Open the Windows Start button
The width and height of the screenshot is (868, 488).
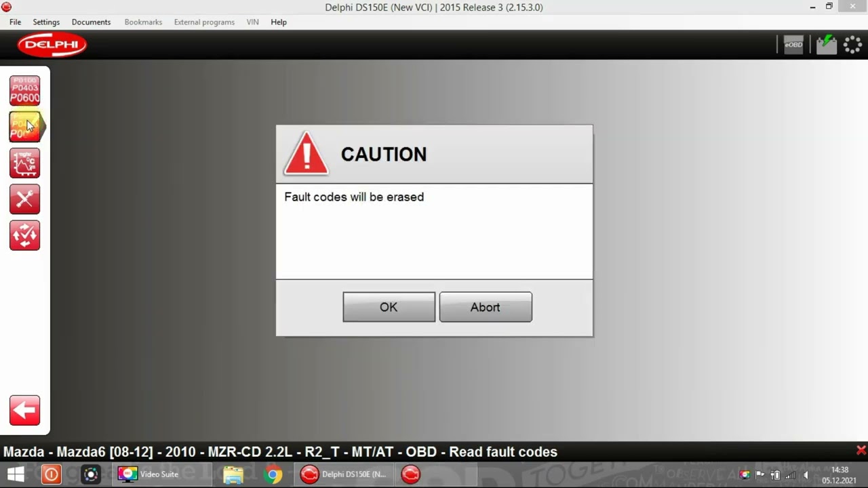pyautogui.click(x=16, y=474)
